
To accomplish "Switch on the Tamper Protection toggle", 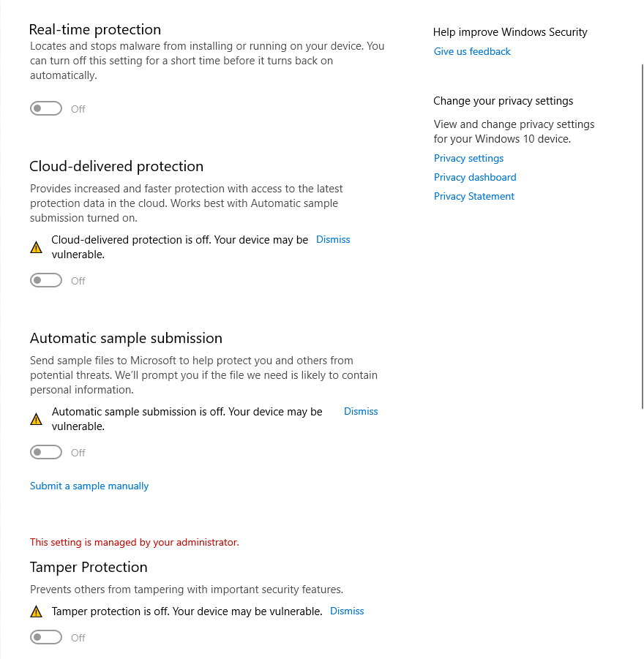I will (x=46, y=638).
